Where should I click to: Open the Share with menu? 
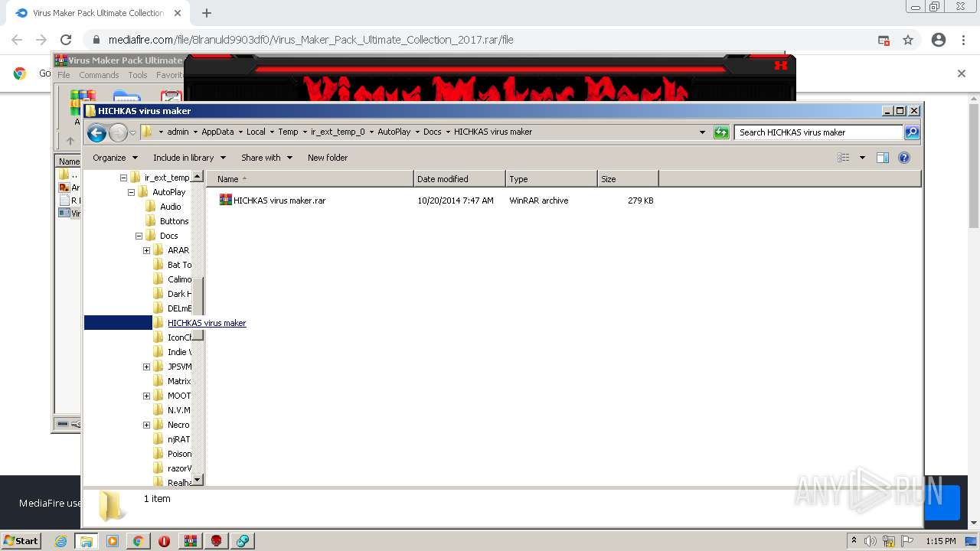pyautogui.click(x=266, y=158)
